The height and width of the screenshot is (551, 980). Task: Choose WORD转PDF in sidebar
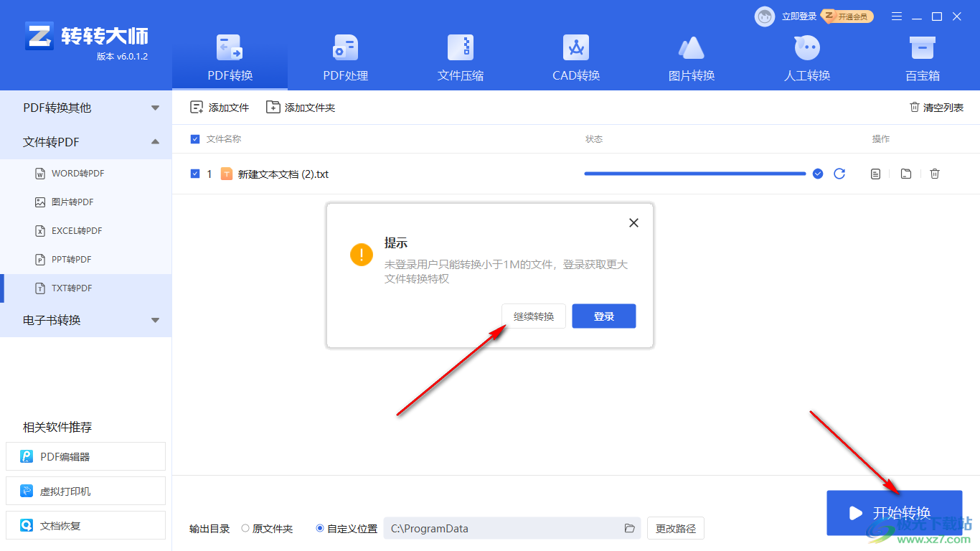click(86, 174)
